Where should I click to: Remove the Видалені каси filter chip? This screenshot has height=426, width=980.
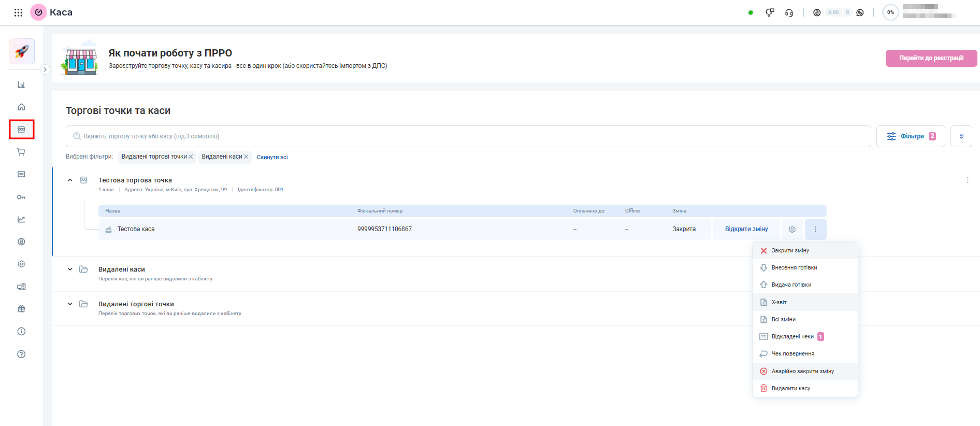click(x=246, y=157)
